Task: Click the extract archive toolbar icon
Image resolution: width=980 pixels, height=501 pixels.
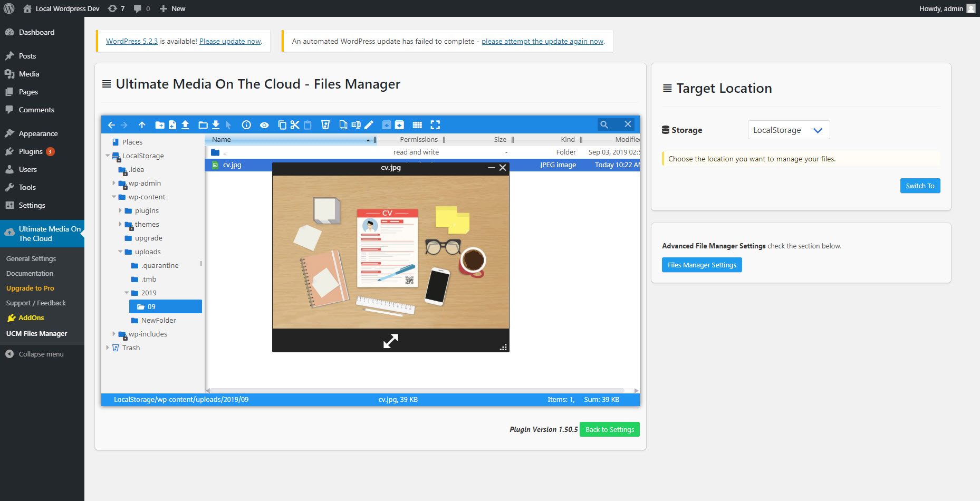Action: 387,125
